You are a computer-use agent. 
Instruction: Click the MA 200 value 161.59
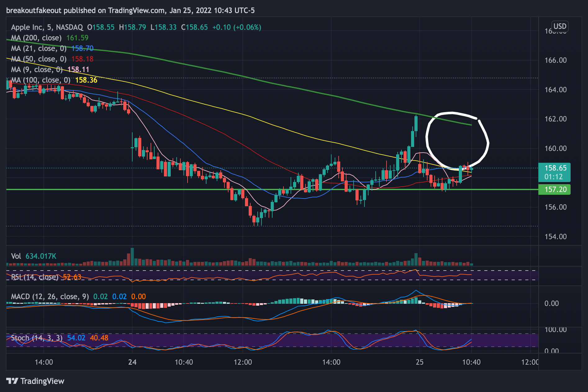(x=77, y=38)
